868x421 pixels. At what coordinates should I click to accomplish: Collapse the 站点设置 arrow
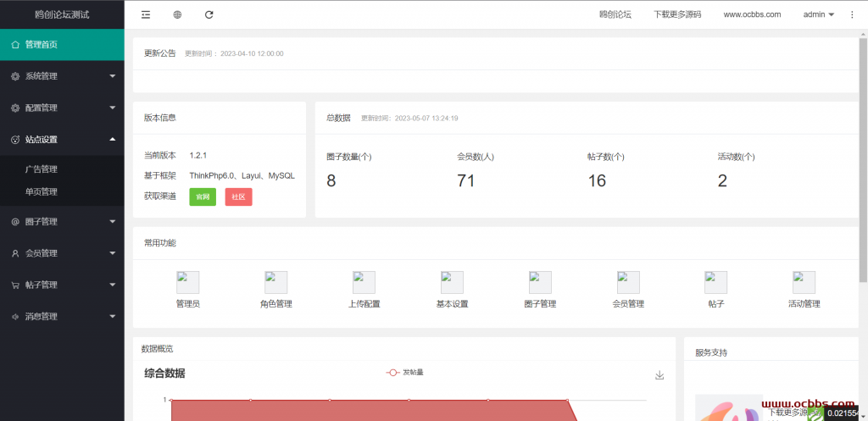[113, 139]
